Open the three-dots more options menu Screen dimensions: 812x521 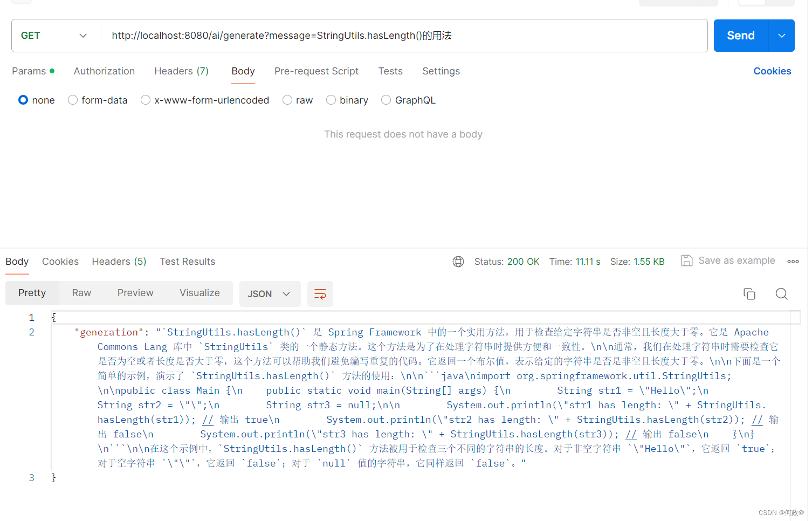click(793, 262)
